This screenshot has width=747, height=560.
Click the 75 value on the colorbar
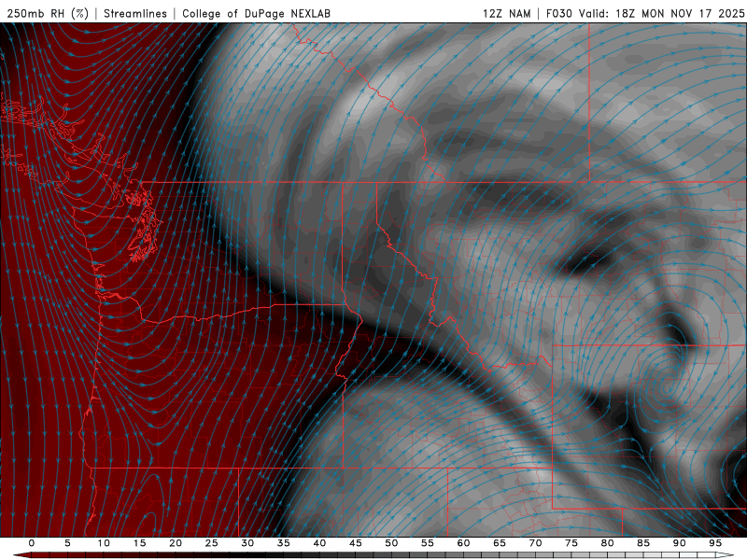571,543
